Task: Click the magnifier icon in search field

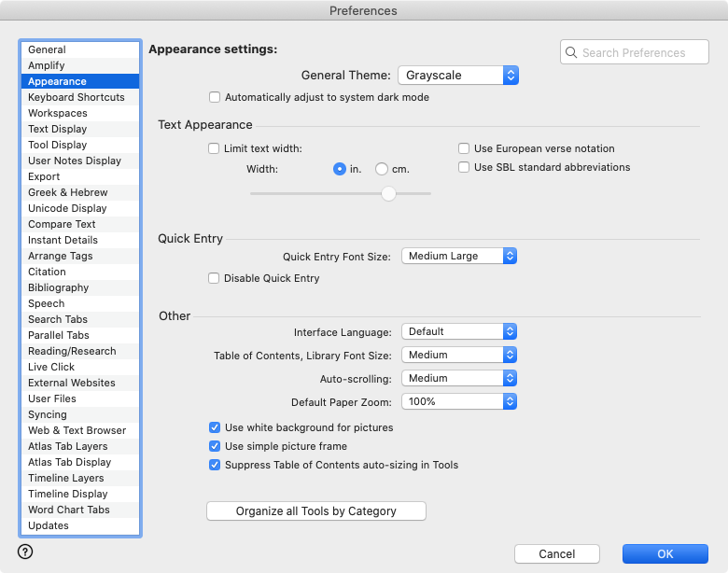Action: (571, 53)
